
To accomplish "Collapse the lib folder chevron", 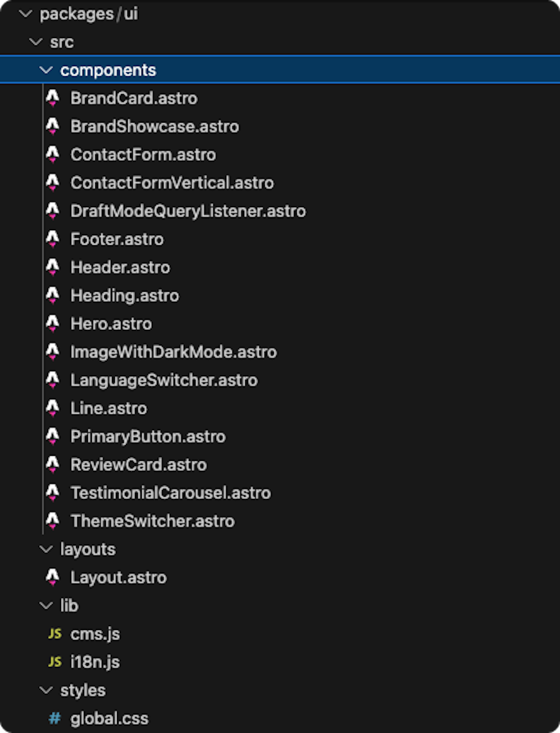I will [x=46, y=605].
